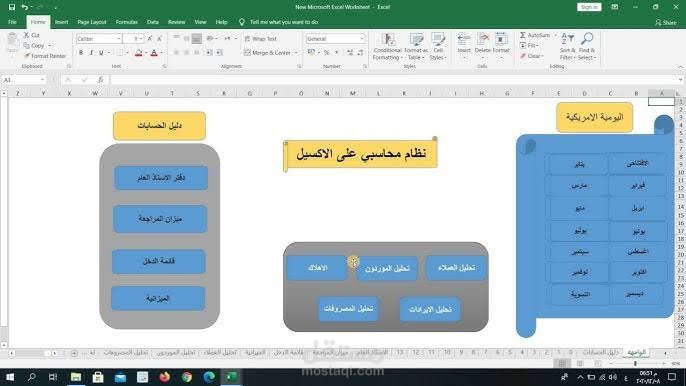Viewport: 686px width, 386px height.
Task: Click the Insert Function fx icon
Action: click(101, 80)
